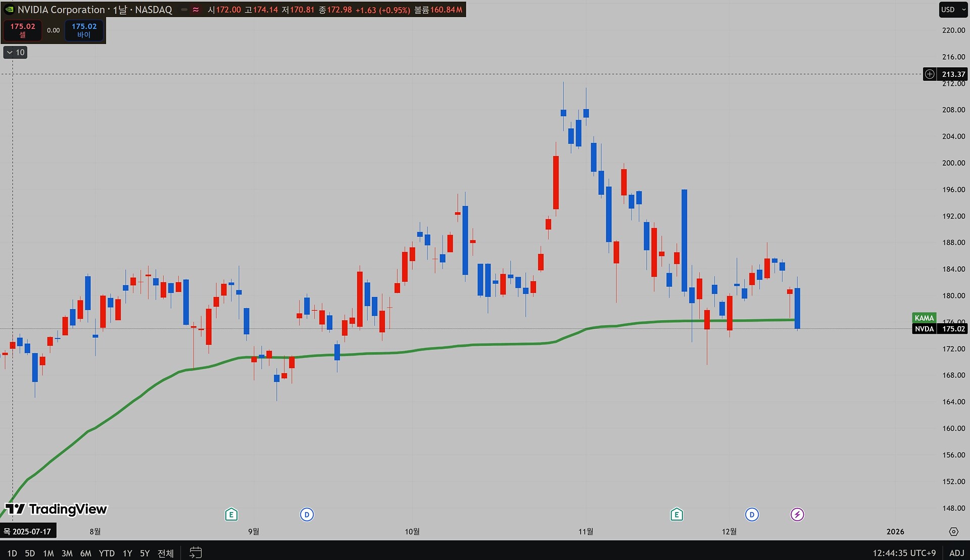Open the USD currency dropdown
Screen dimensions: 970x560
[x=953, y=10]
